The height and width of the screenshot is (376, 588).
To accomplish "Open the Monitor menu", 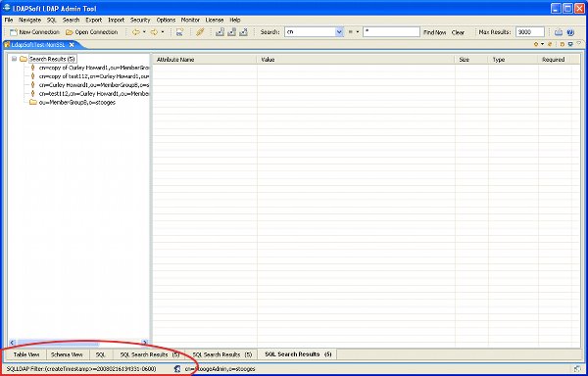I will point(190,20).
